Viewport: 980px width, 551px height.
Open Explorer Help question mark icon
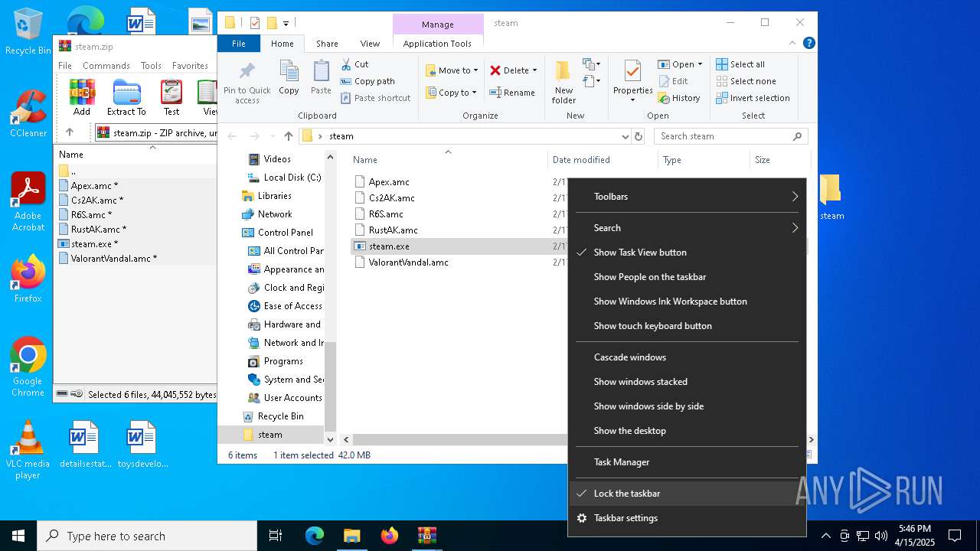[x=808, y=44]
